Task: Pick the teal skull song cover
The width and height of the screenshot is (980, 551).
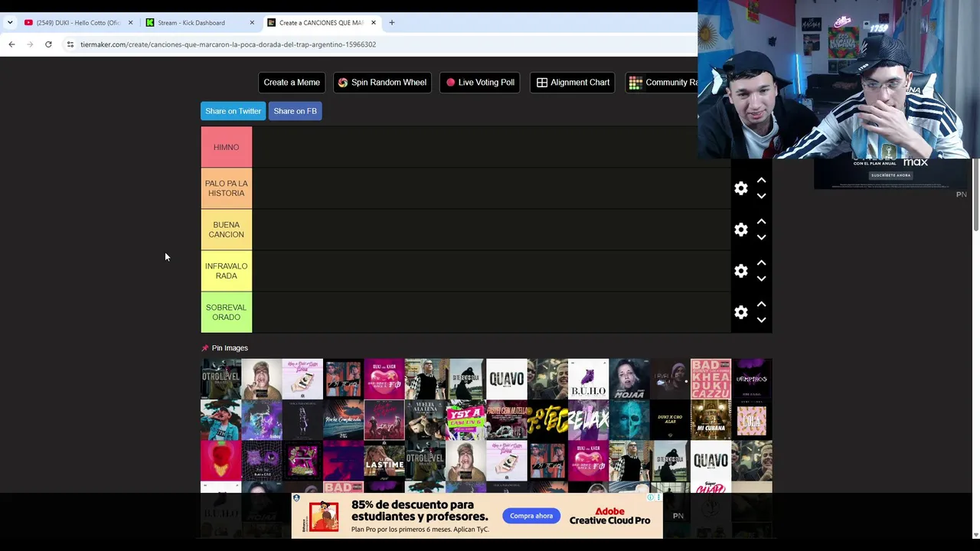Action: [x=629, y=420]
